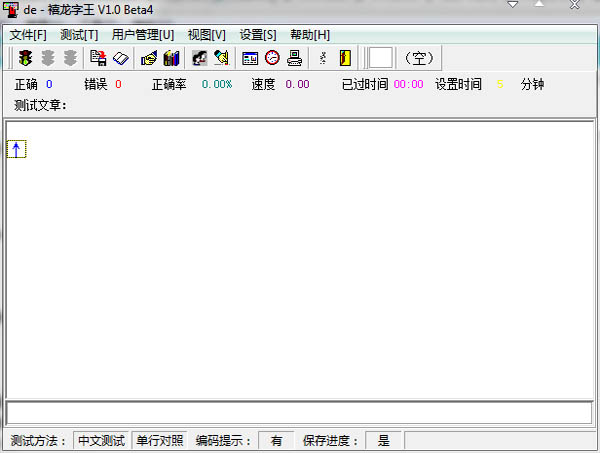Click the pointing hand icon
This screenshot has width=600, height=453.
(149, 59)
